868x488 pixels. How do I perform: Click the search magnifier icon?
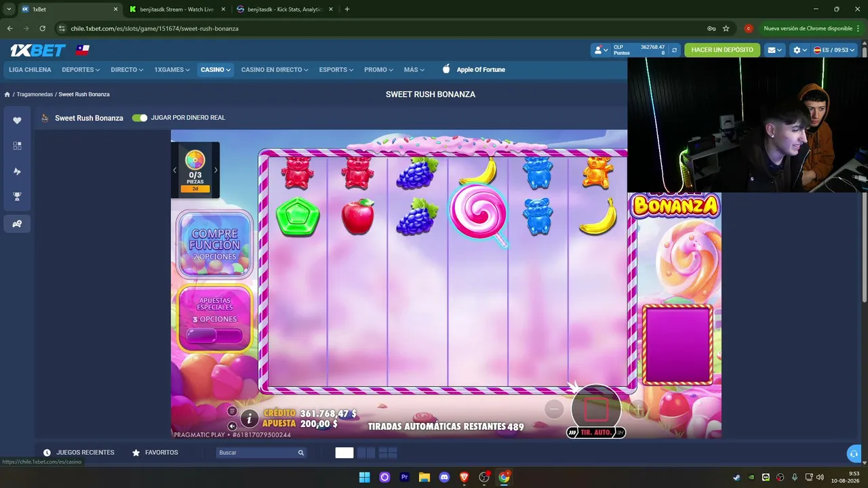coord(300,453)
